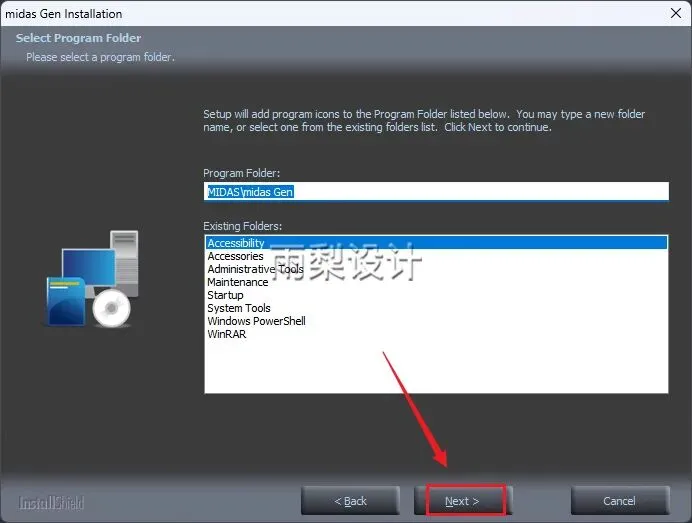The width and height of the screenshot is (692, 523).
Task: Click the Program Folder text field
Action: [x=436, y=192]
